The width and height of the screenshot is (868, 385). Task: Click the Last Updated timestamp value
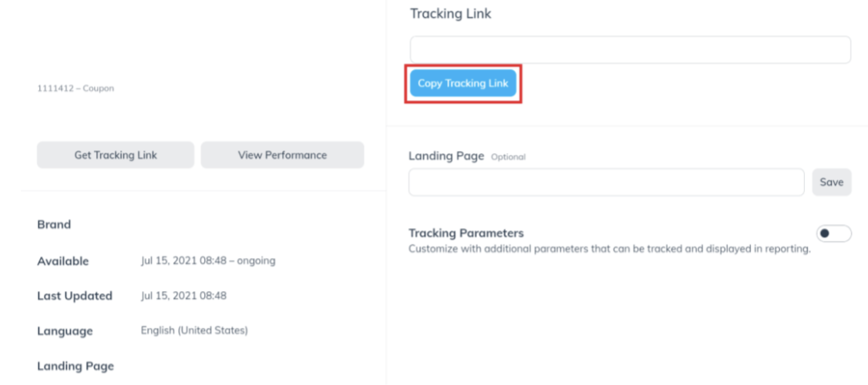click(183, 296)
